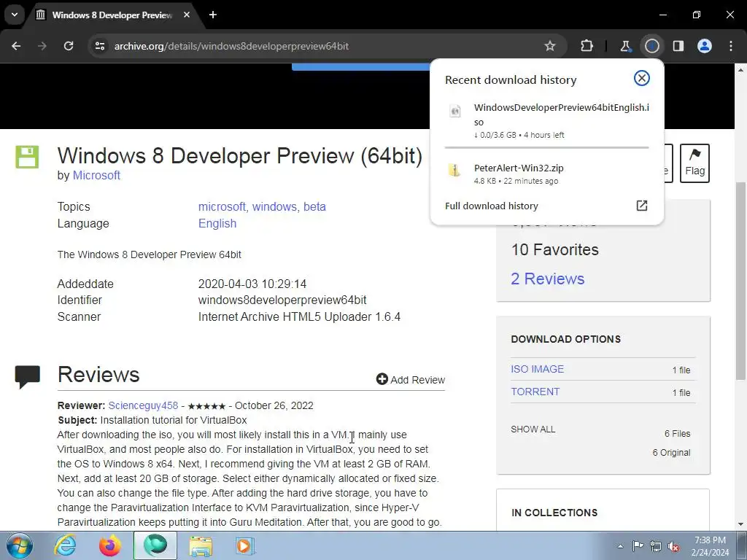
Task: Close the Windows 8 Developer Preview tab
Action: 187,15
